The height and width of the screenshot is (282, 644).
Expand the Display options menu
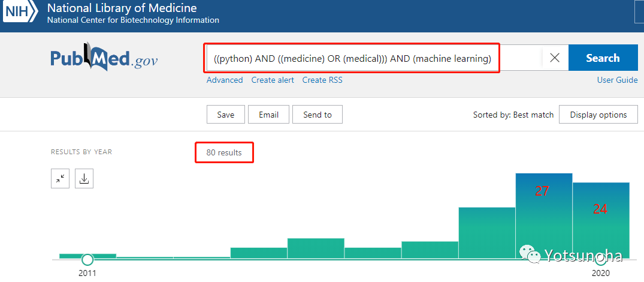coord(598,115)
